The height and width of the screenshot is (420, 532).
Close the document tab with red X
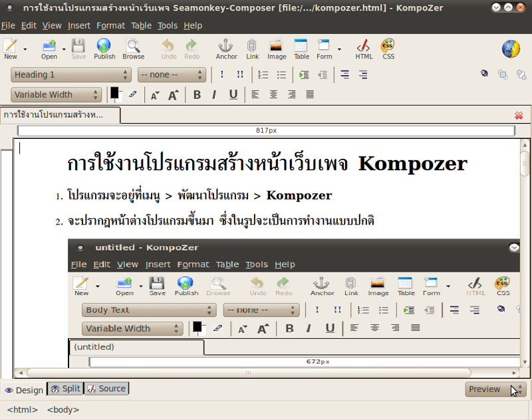pos(519,116)
